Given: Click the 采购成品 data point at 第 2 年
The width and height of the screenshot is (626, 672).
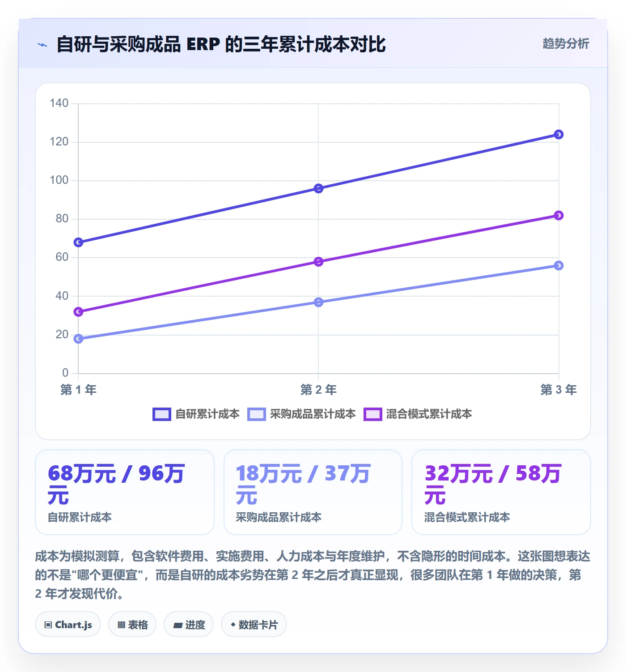Looking at the screenshot, I should point(318,302).
